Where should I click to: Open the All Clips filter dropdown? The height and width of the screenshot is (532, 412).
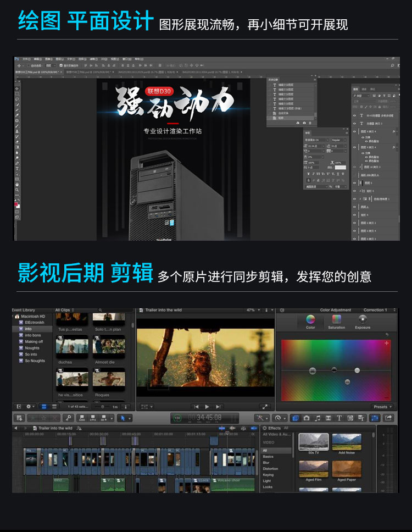pos(64,310)
